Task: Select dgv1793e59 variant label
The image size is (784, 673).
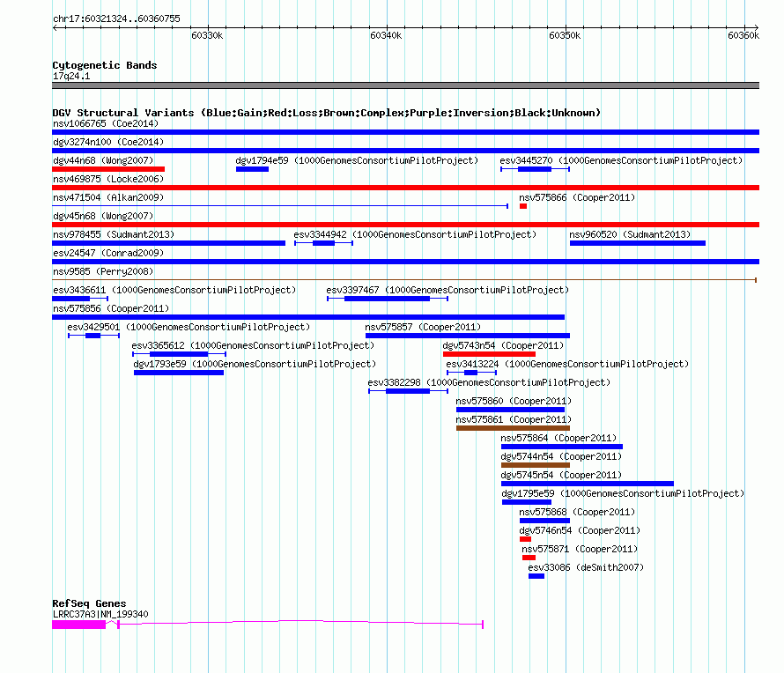Action: pos(255,364)
